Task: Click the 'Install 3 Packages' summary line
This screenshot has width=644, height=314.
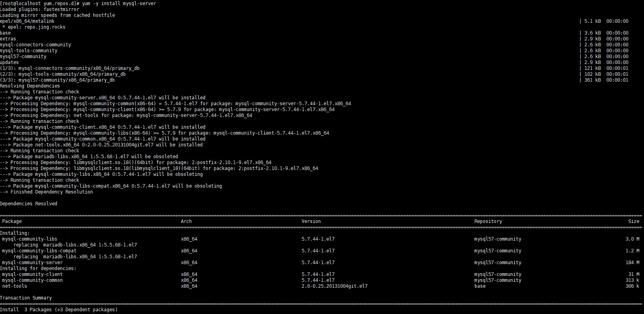Action: 59,310
